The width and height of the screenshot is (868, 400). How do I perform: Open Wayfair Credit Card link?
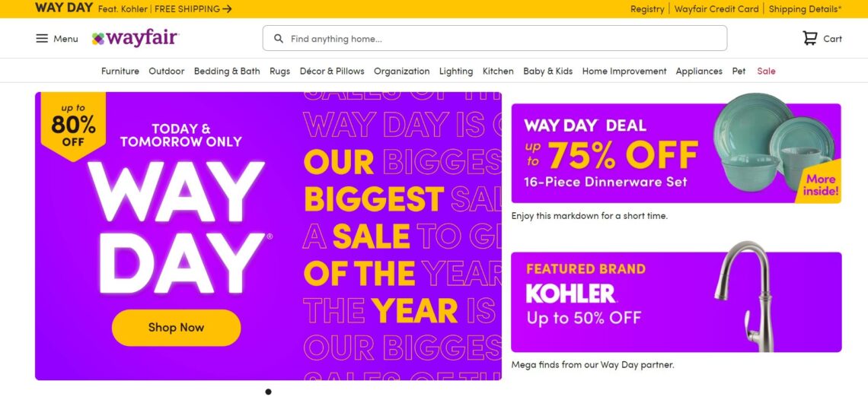pos(716,9)
